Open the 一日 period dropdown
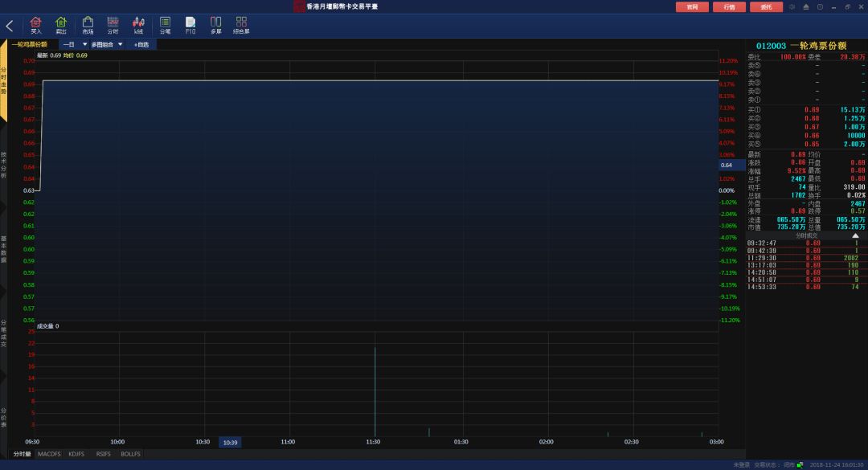This screenshot has width=868, height=470. (x=74, y=44)
